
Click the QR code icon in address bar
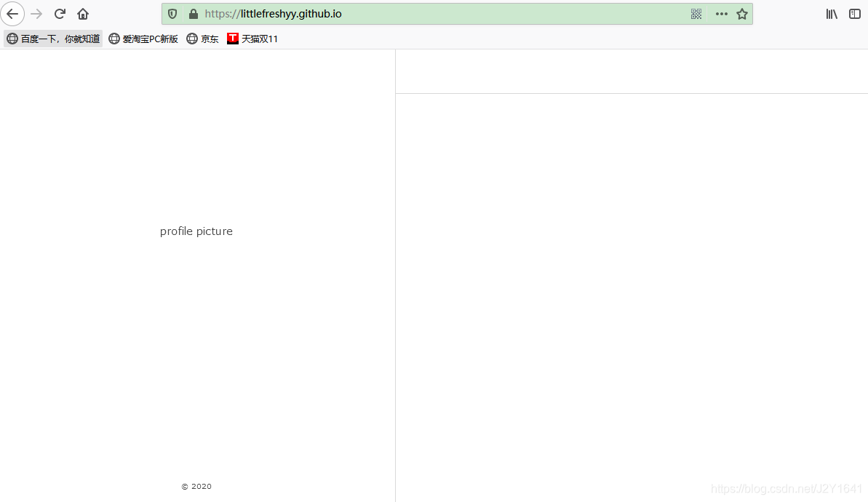pos(696,14)
